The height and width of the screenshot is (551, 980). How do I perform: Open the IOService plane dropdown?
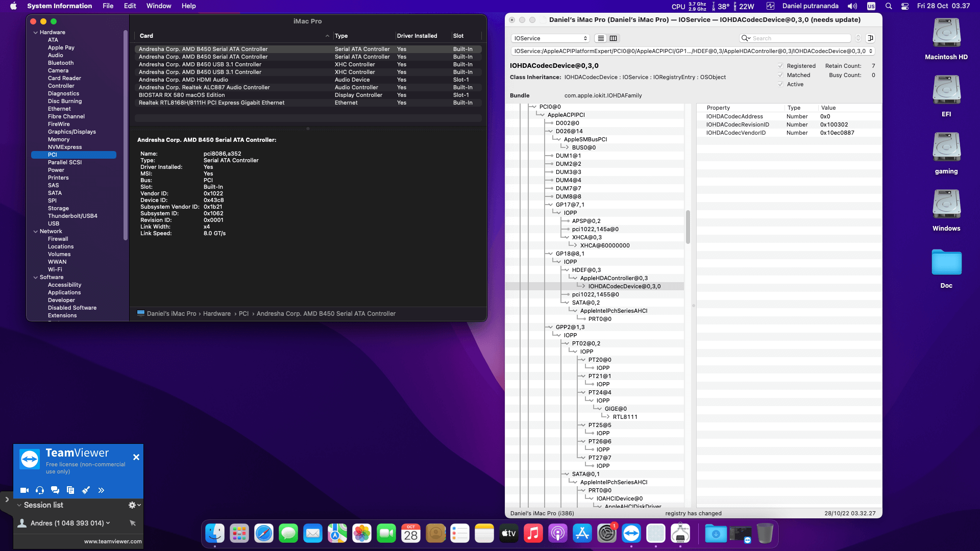click(550, 38)
